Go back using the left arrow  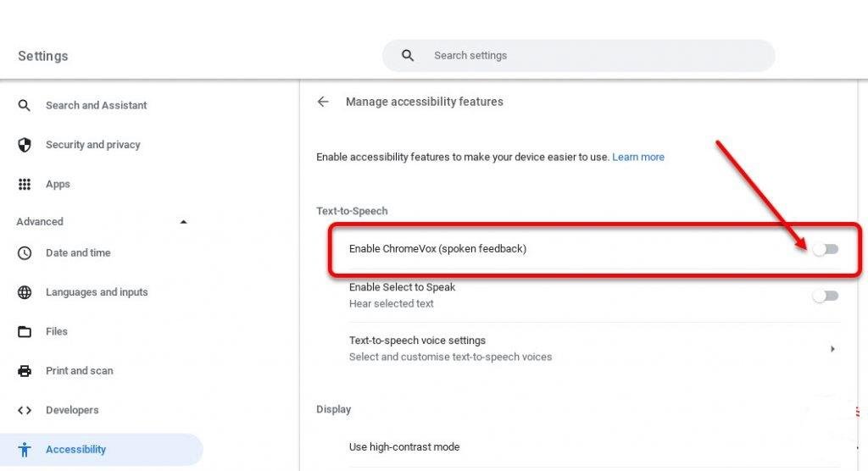[x=323, y=102]
